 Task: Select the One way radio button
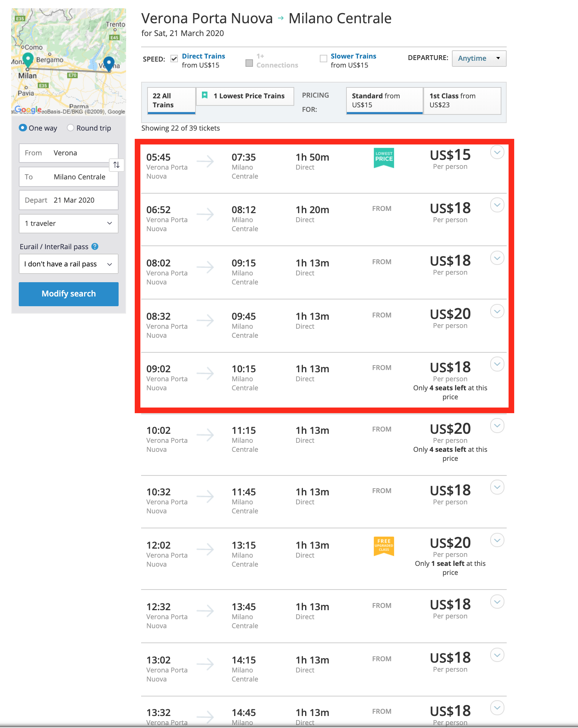(23, 128)
